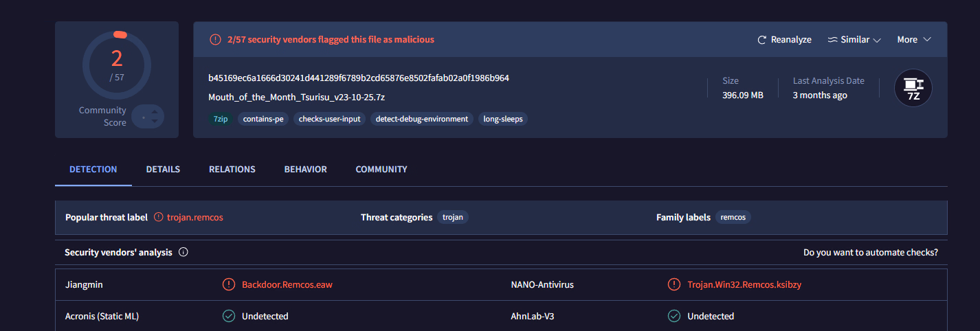Click the Security vendors' analysis heading
Viewport: 980px width, 331px height.
(x=118, y=252)
